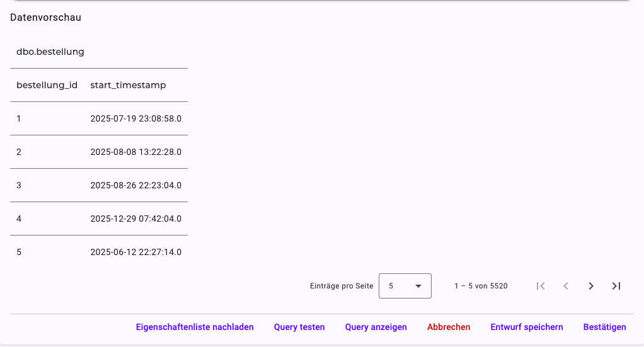Click the Query anzeigen button
Image resolution: width=644 pixels, height=347 pixels.
click(x=376, y=327)
